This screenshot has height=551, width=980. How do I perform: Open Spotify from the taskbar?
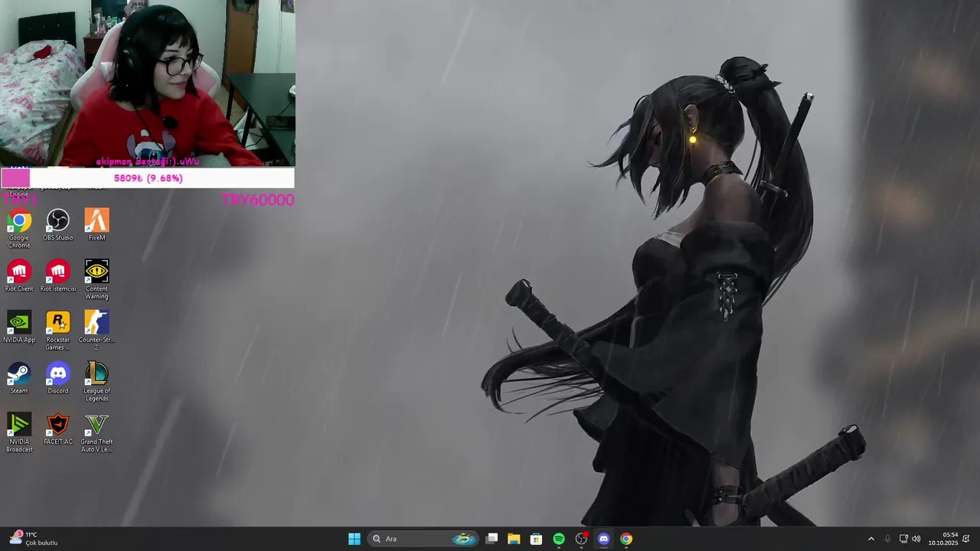(x=559, y=539)
